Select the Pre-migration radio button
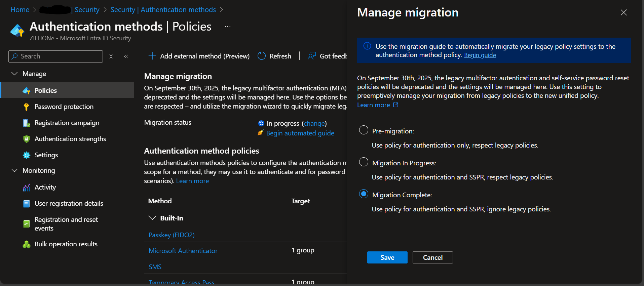 click(x=364, y=130)
